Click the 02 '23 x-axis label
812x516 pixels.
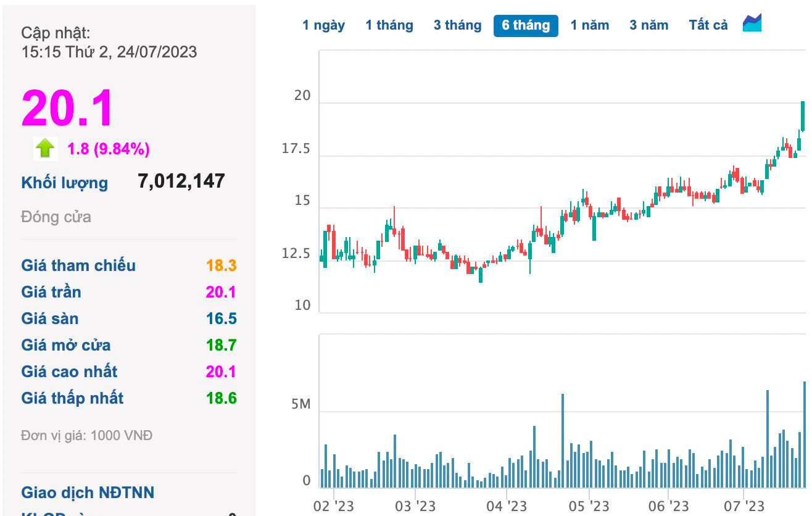pyautogui.click(x=334, y=507)
